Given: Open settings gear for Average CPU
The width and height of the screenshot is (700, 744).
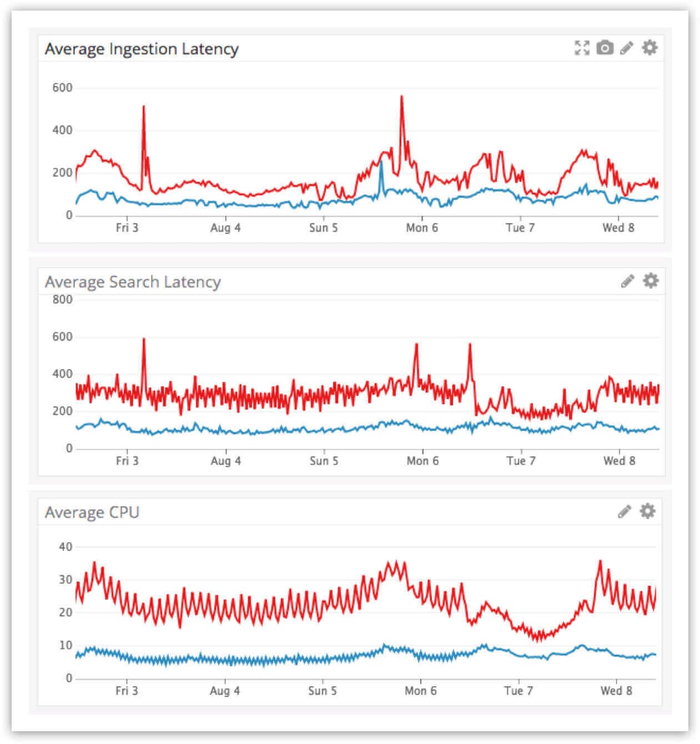Looking at the screenshot, I should pos(647,511).
